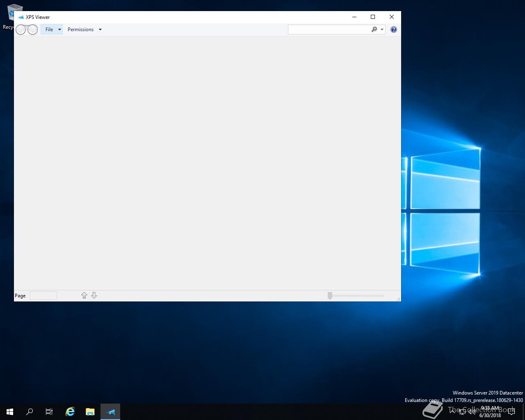Click the network tray icon
The image size is (525, 420).
[462, 412]
